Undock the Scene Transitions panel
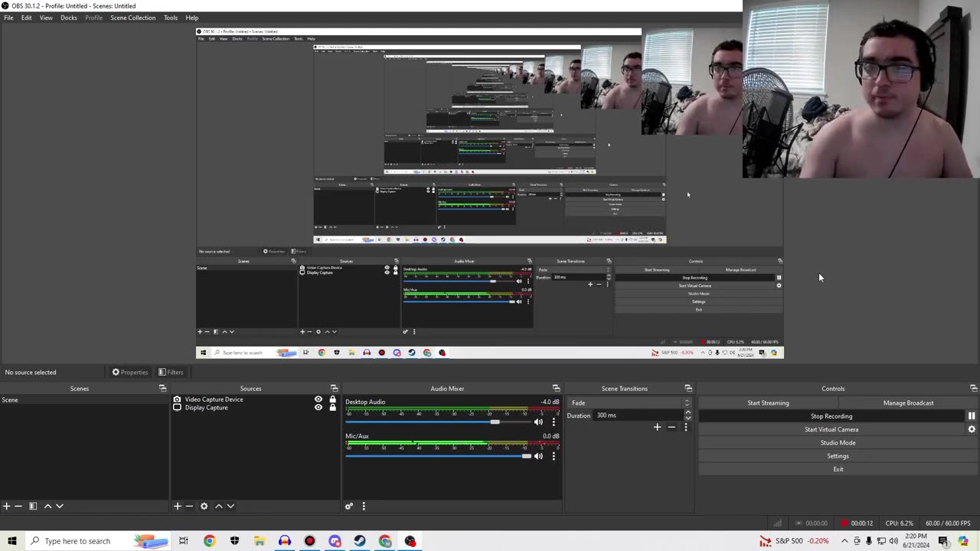The image size is (980, 551). [x=688, y=389]
